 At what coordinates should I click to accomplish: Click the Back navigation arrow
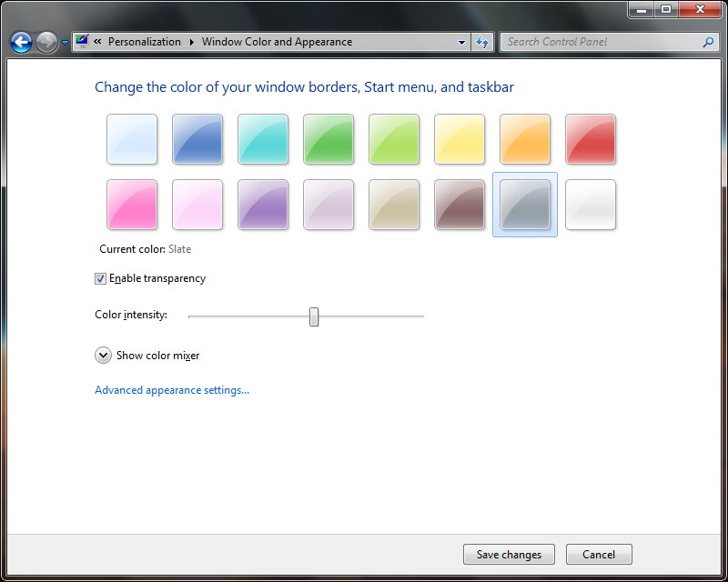(x=20, y=42)
